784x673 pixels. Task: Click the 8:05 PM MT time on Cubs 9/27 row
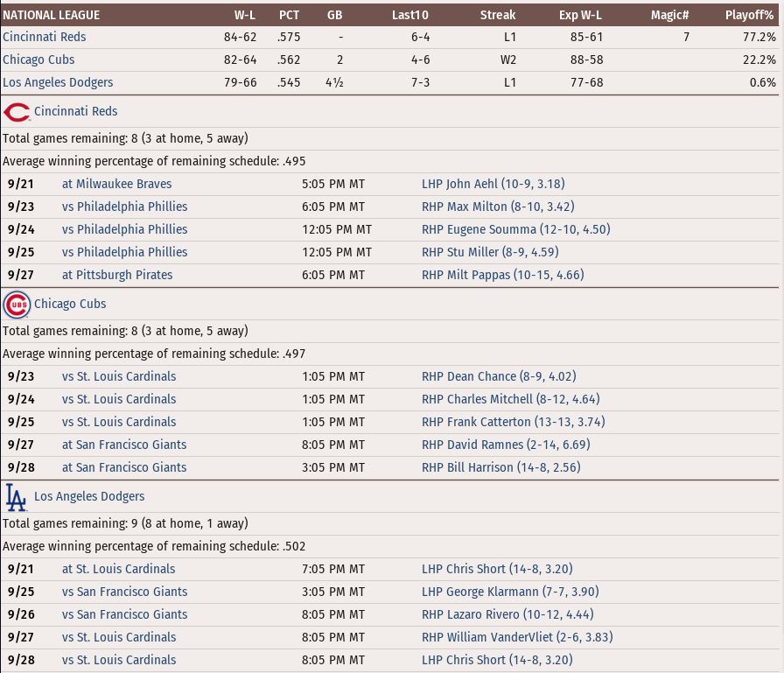333,445
